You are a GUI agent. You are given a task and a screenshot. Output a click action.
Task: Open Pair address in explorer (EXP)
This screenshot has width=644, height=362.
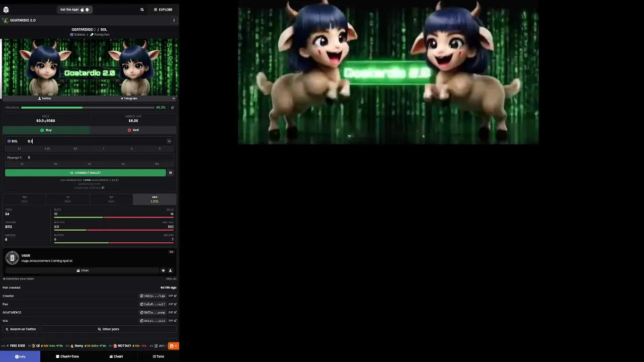coord(173,304)
